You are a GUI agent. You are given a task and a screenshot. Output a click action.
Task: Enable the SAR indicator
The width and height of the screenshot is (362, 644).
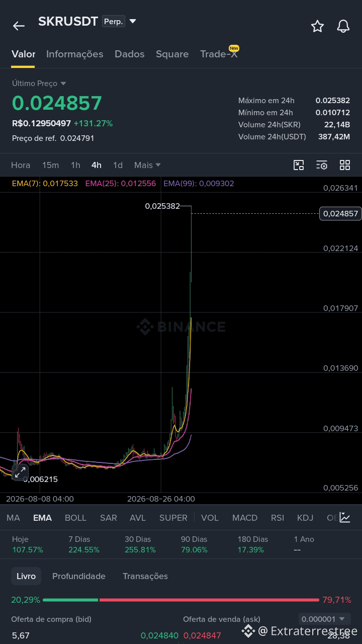pos(108,518)
